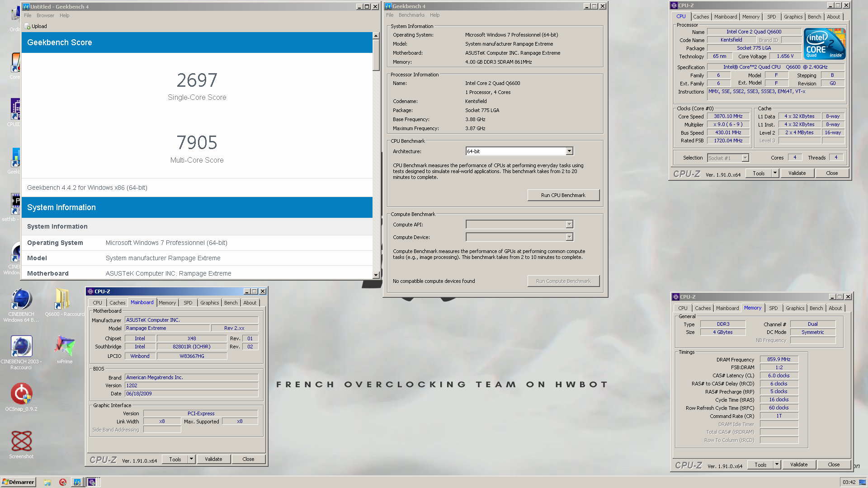Open the Mainboard tab in Memory CPU-Z

pyautogui.click(x=727, y=308)
